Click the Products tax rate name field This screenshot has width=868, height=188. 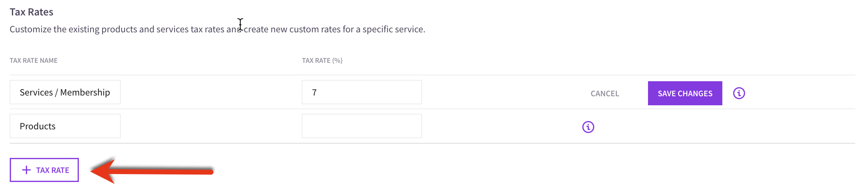point(65,126)
